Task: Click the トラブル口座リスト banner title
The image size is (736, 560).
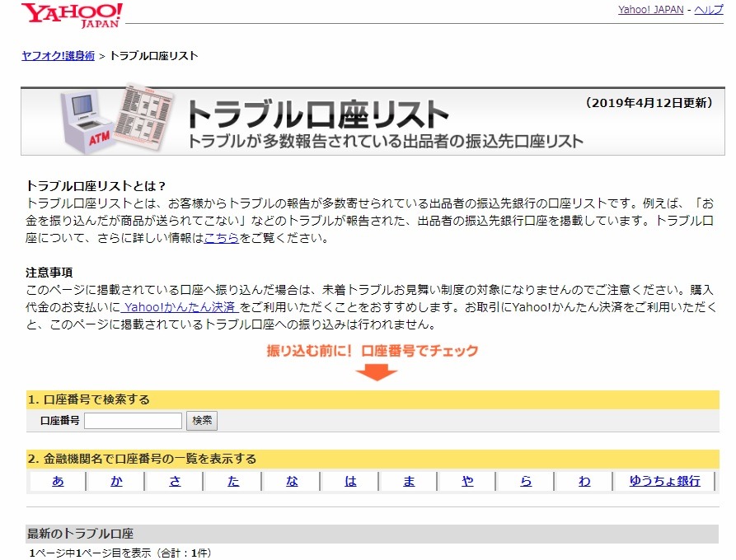Action: (x=318, y=114)
